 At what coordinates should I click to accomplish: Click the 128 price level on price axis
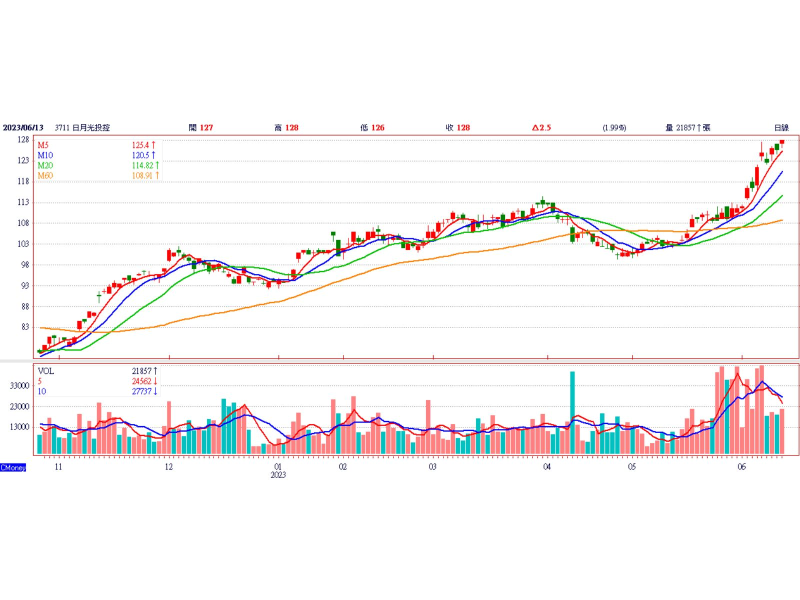pos(21,140)
